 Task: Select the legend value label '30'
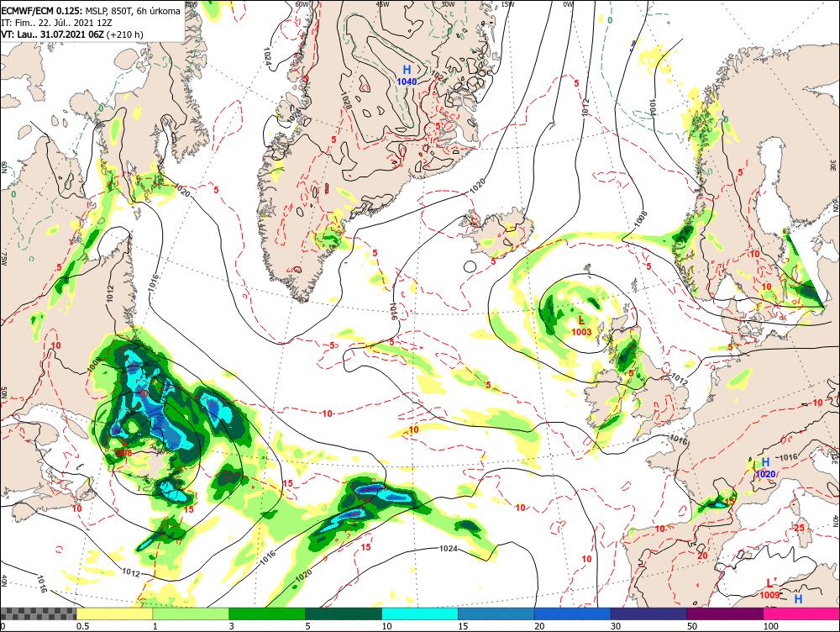point(616,626)
